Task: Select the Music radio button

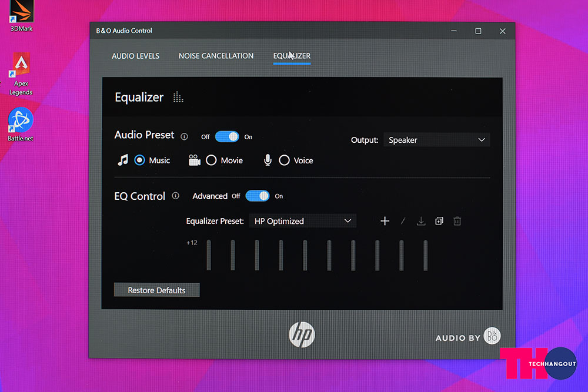Action: pos(139,160)
